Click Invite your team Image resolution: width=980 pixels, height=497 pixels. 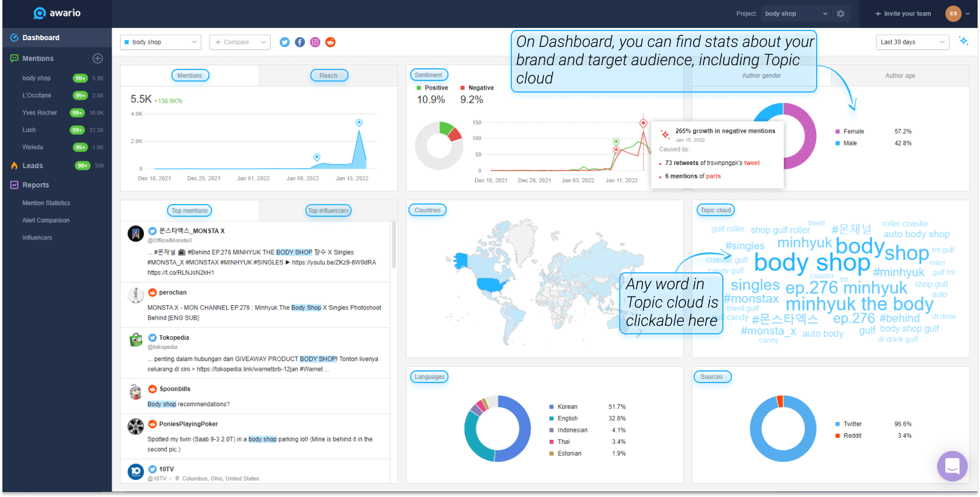[903, 13]
